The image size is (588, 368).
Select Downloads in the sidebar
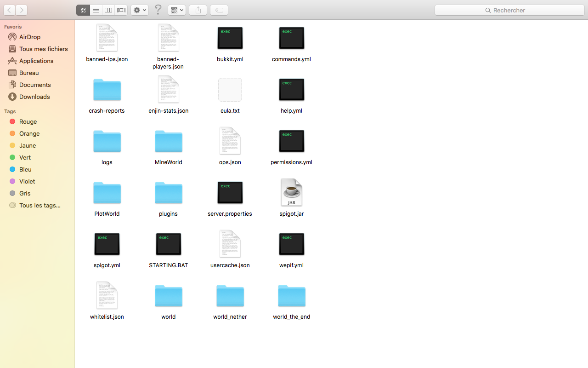34,97
